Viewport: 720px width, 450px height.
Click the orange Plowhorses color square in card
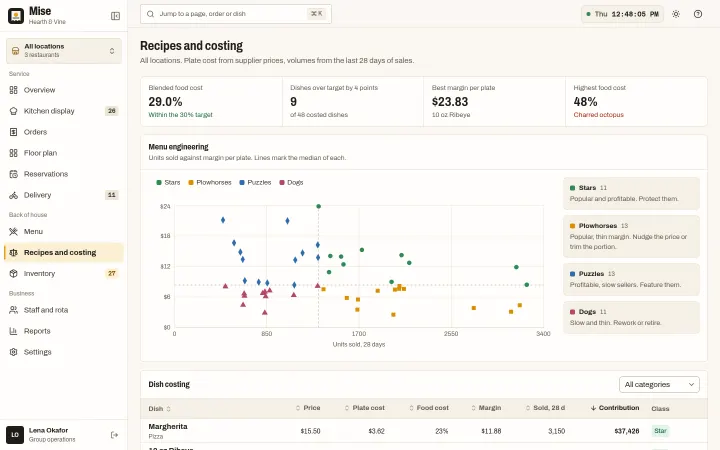click(572, 226)
